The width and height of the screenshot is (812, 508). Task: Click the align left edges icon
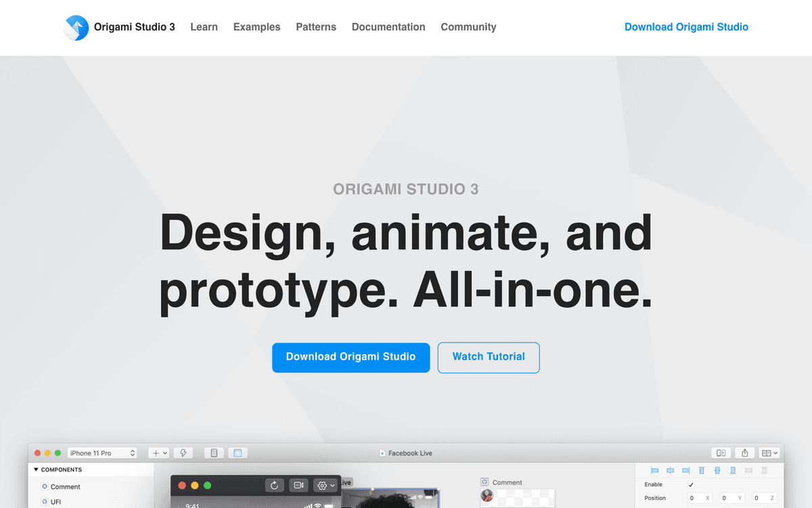coord(654,470)
